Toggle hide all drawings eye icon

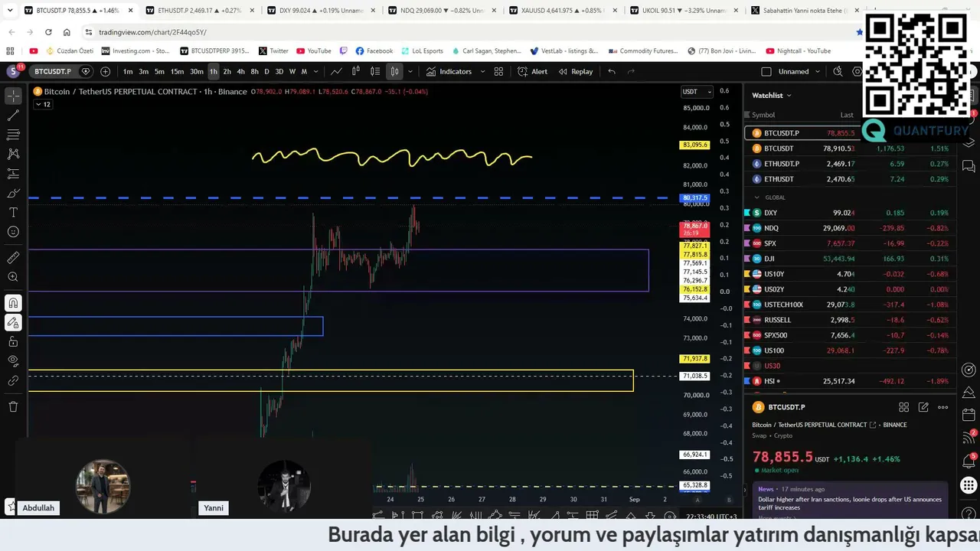(13, 361)
